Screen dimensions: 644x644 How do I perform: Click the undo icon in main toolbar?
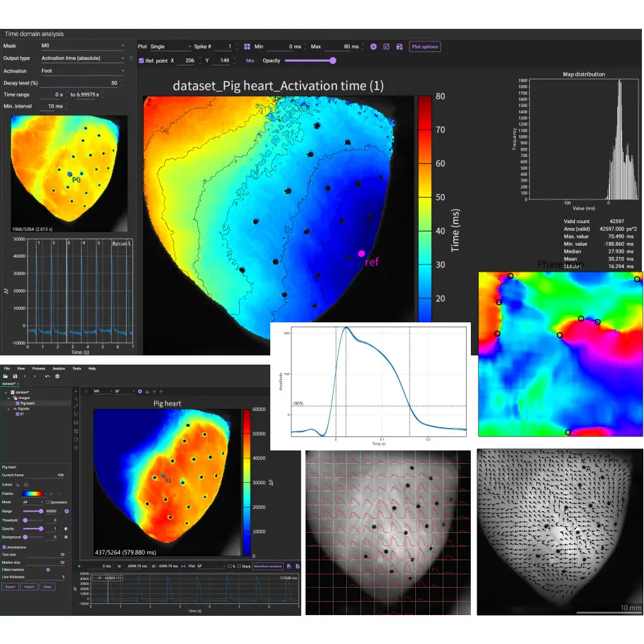click(47, 377)
